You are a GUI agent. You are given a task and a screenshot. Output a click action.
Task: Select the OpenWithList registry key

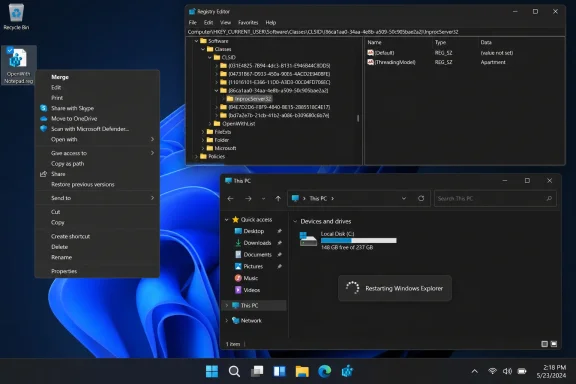[x=238, y=123]
